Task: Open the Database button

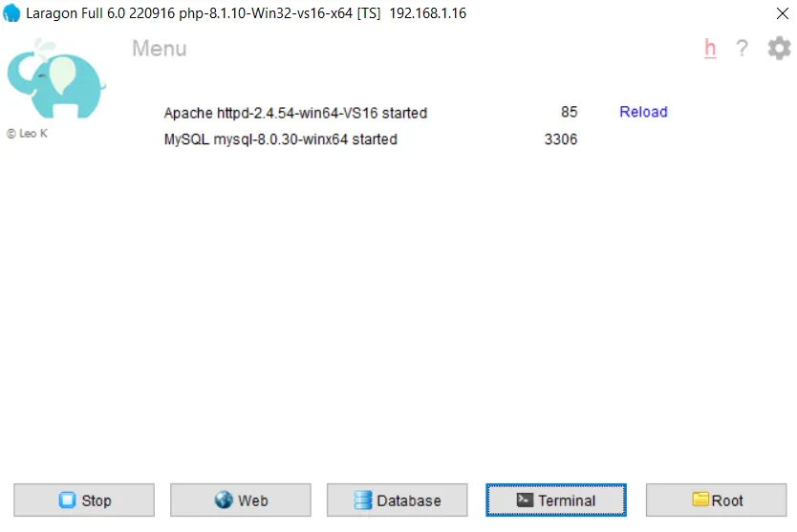Action: pyautogui.click(x=397, y=500)
